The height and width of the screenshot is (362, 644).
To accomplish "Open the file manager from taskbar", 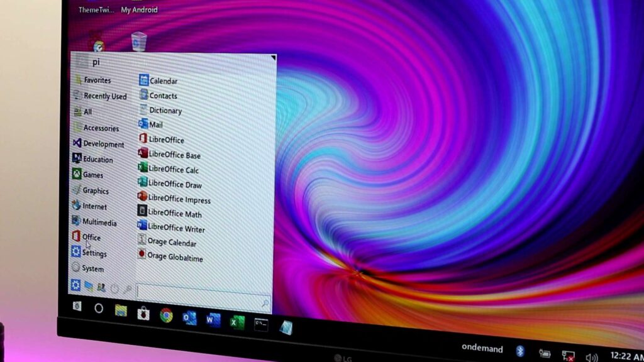I will click(121, 310).
